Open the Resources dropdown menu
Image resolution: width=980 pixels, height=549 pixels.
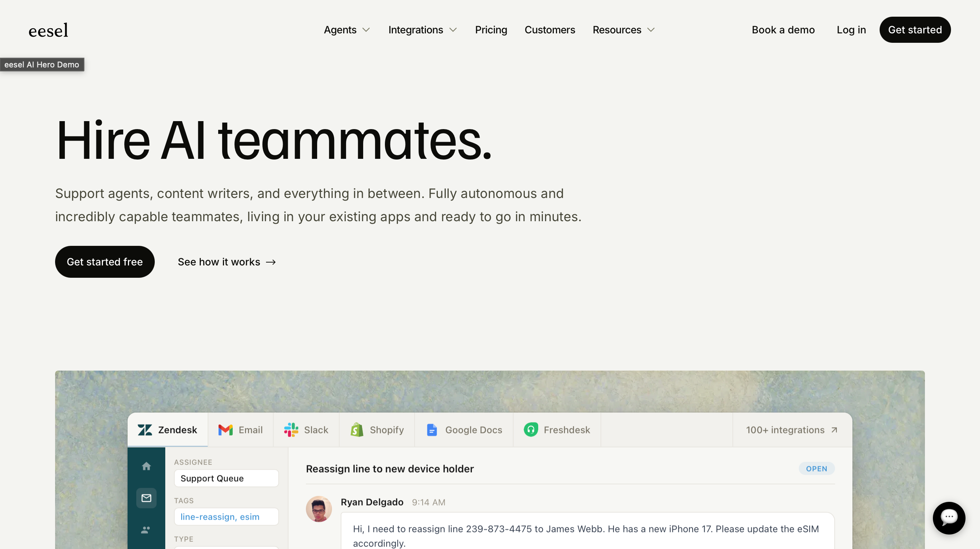[x=623, y=30]
